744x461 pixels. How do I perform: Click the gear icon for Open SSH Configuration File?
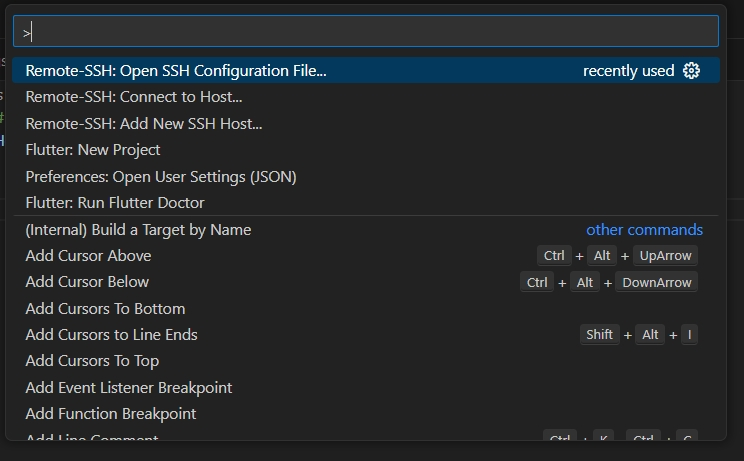tap(691, 71)
